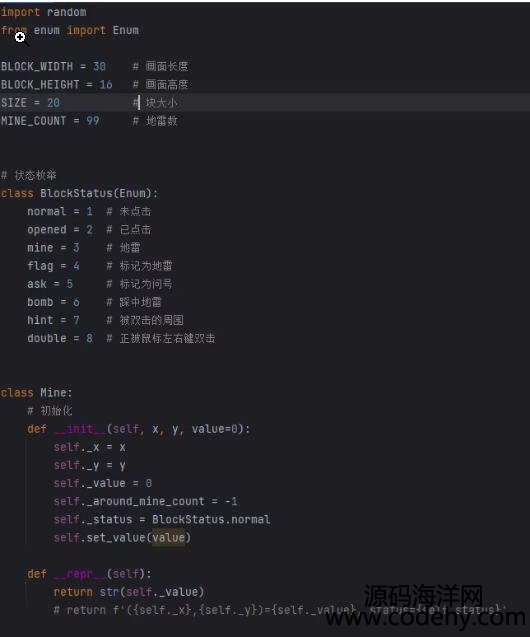
Task: Click the bomb = 6 enum member
Action: [53, 302]
